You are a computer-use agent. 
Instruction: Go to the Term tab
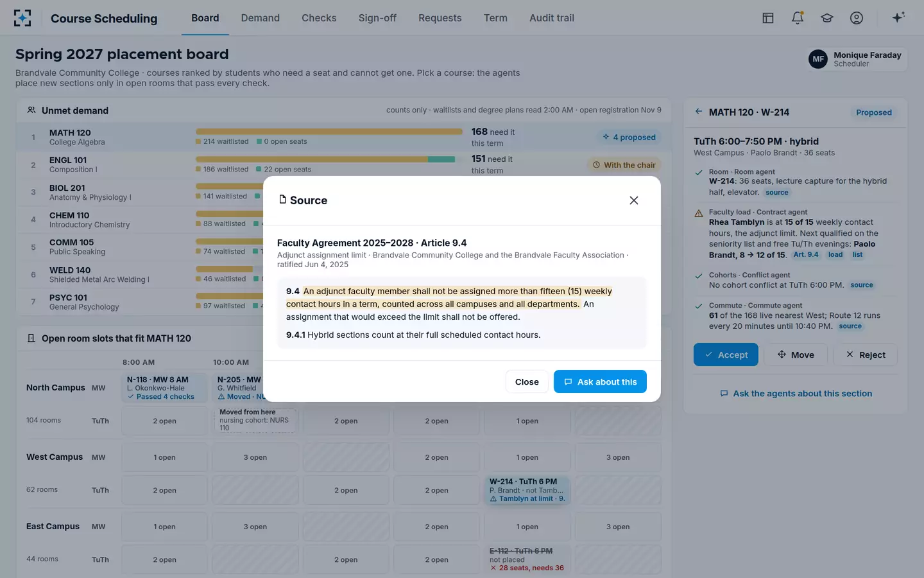495,18
